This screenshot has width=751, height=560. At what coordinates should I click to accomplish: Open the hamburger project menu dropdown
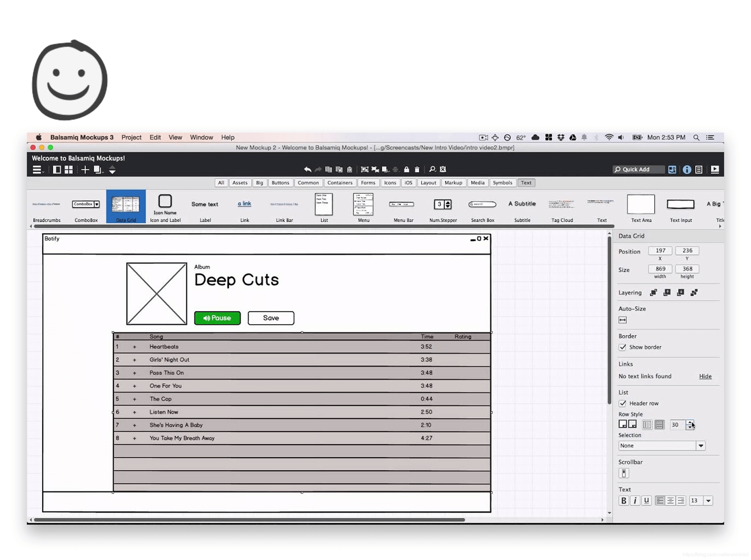click(x=38, y=169)
